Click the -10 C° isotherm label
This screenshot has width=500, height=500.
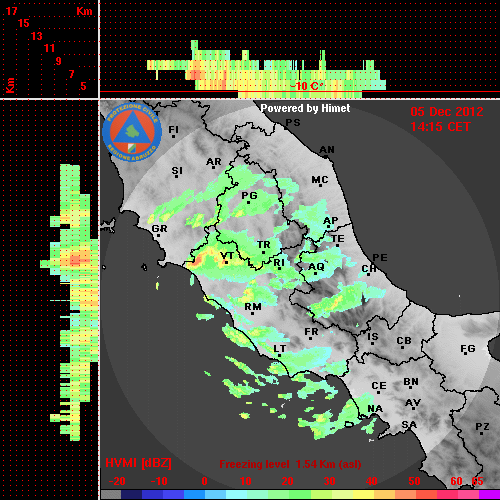pos(306,86)
